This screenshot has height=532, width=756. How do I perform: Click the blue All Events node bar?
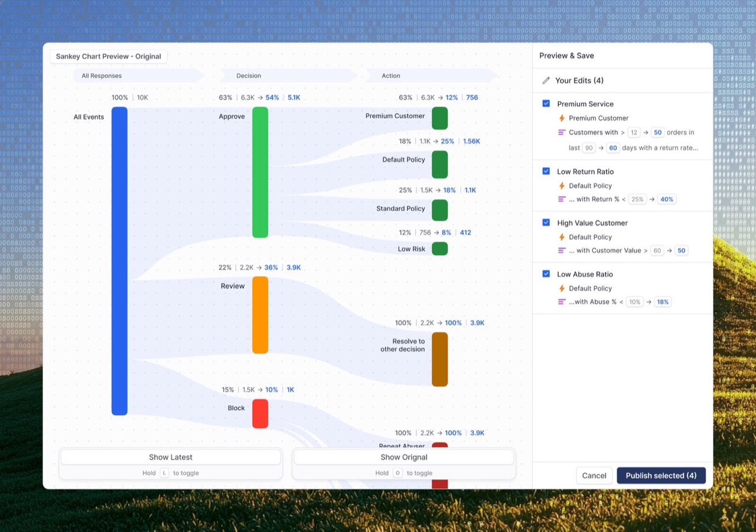point(119,261)
